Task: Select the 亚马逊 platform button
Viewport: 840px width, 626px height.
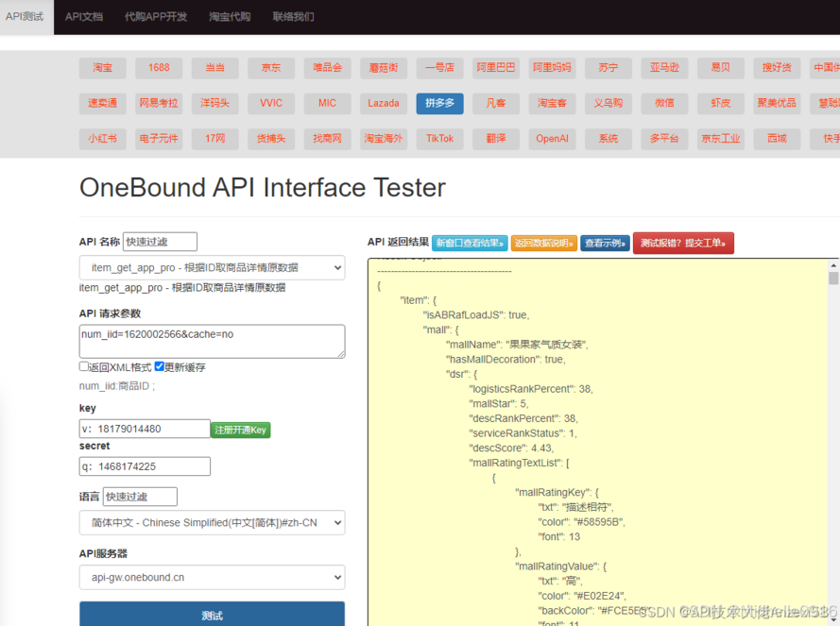Action: coord(664,68)
